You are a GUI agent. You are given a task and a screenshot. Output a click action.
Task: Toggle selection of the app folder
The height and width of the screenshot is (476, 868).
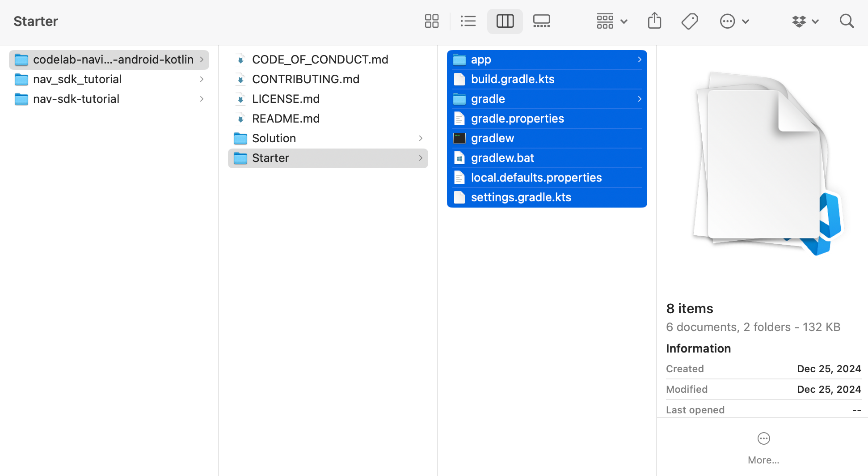tap(481, 59)
